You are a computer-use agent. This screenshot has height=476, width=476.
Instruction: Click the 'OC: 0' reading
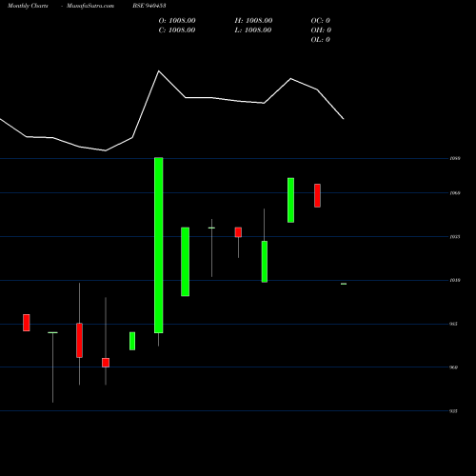321,21
